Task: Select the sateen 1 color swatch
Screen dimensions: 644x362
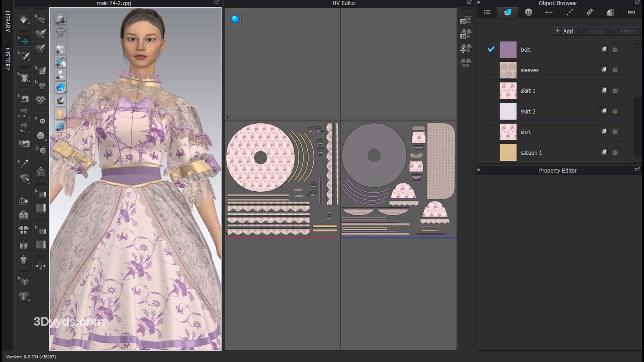Action: pos(508,153)
